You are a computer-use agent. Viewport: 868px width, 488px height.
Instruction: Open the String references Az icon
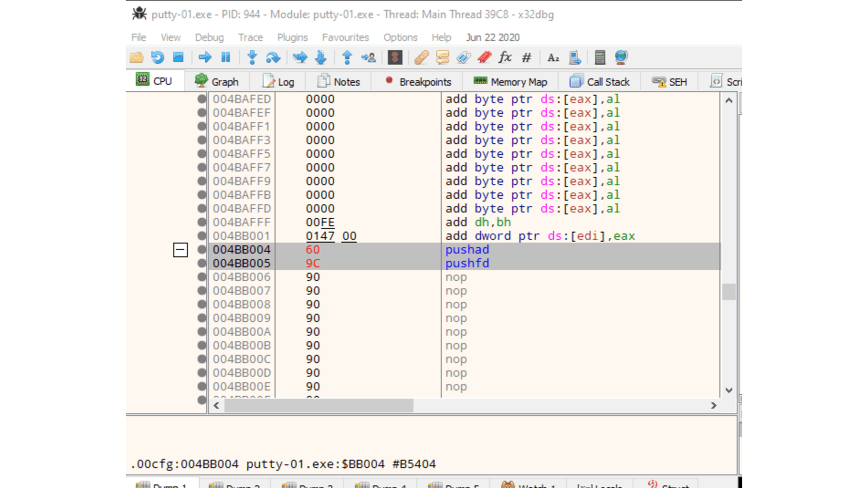(553, 57)
